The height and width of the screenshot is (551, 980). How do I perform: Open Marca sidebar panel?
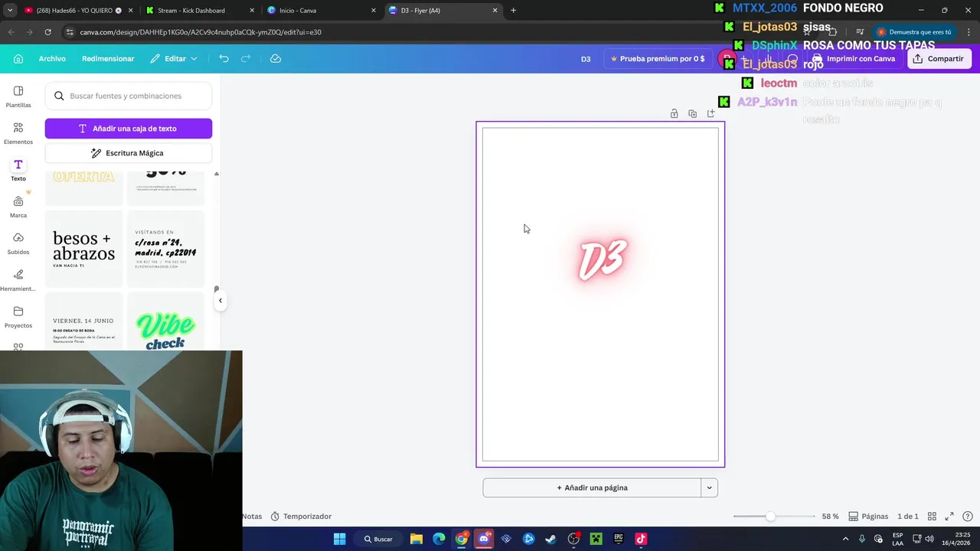click(x=18, y=207)
